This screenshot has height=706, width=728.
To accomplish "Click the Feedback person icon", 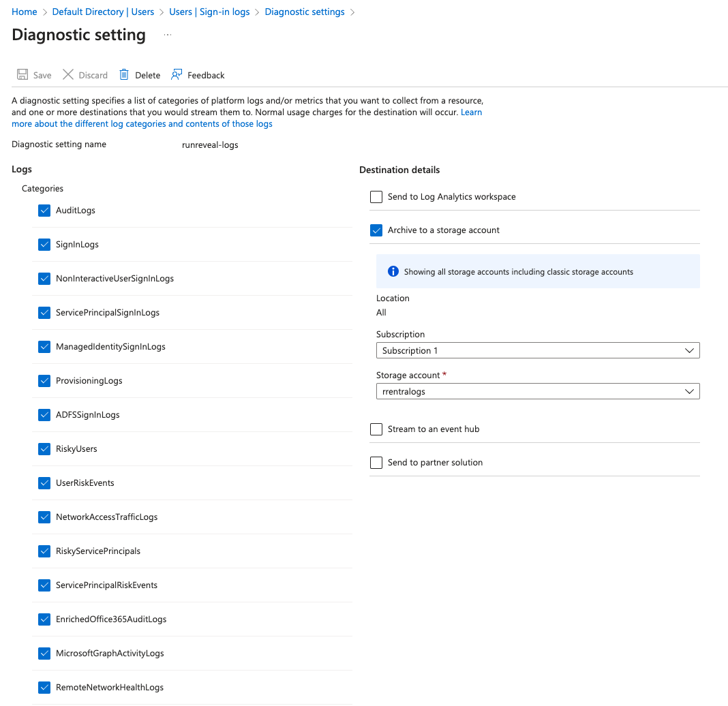I will coord(177,75).
